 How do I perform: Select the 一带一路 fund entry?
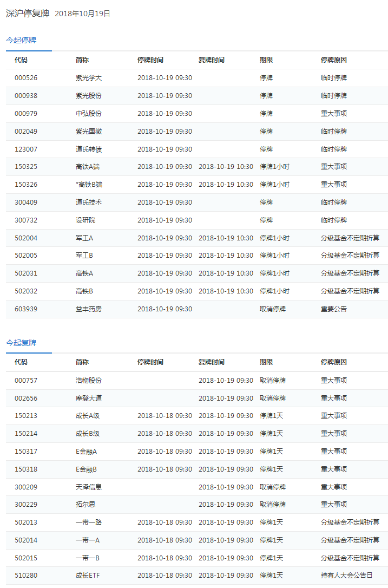point(89,522)
